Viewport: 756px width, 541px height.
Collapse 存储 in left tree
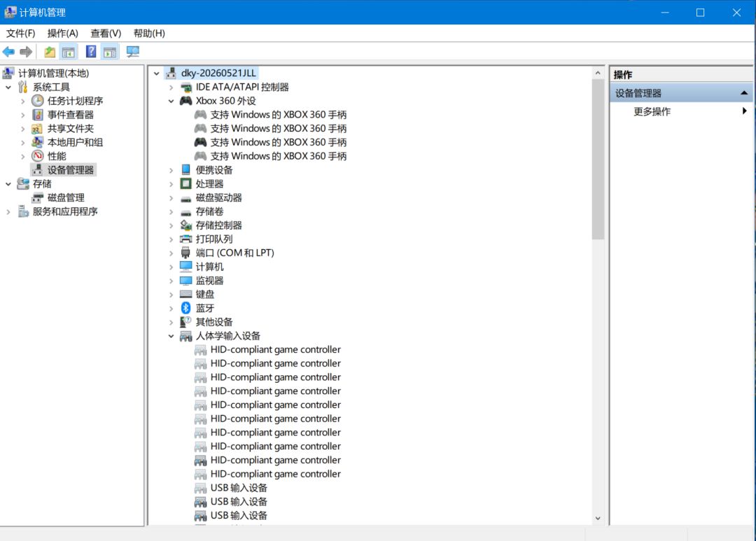[x=8, y=183]
